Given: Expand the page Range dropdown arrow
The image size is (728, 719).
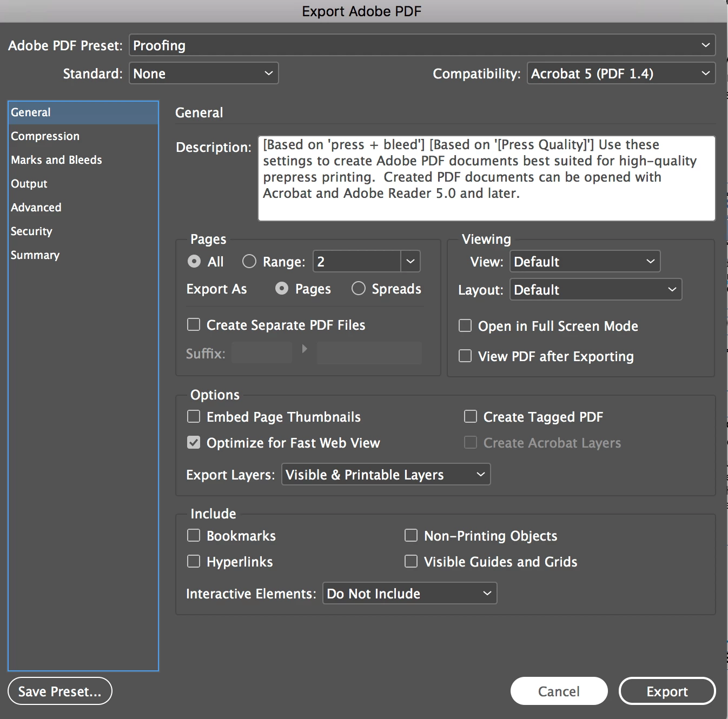Looking at the screenshot, I should pos(411,262).
